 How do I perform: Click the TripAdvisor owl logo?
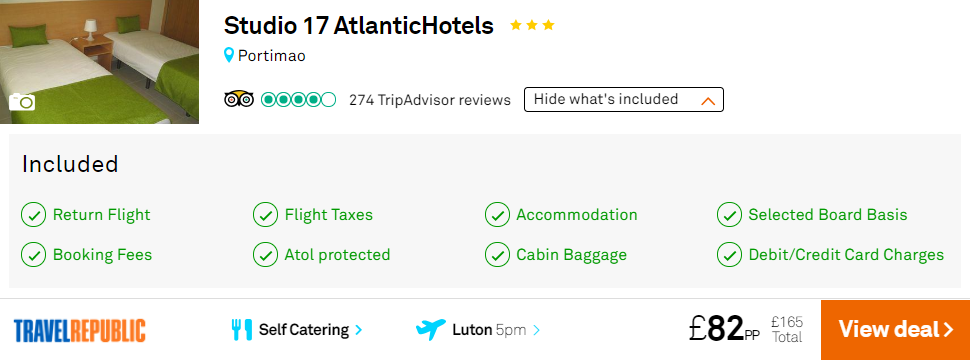click(x=239, y=100)
